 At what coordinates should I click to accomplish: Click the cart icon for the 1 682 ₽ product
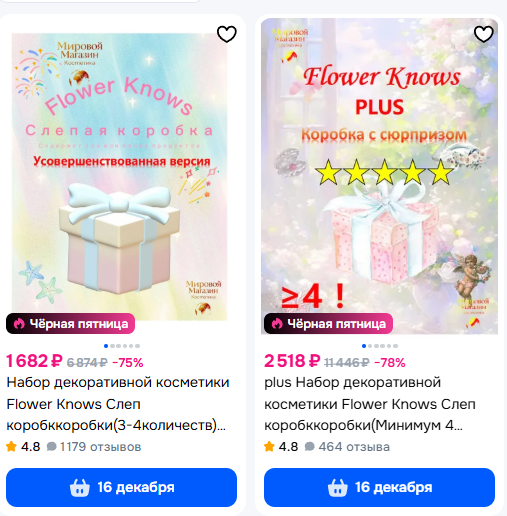(x=80, y=488)
